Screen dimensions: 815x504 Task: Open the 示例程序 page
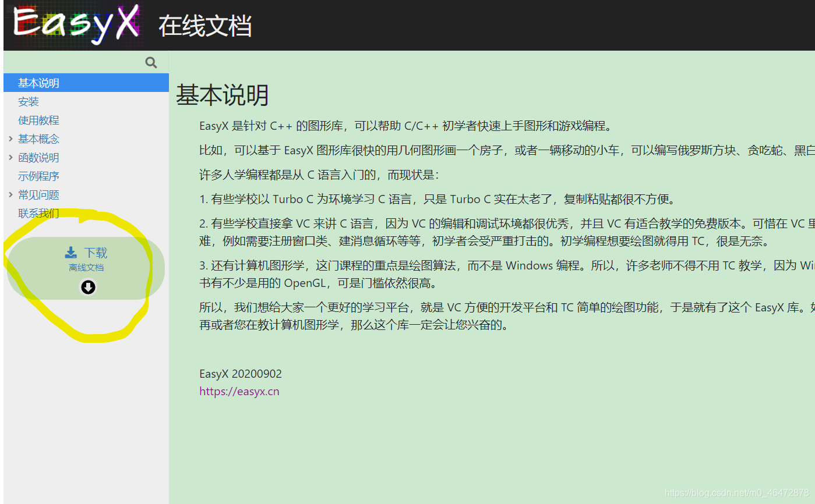pos(38,176)
